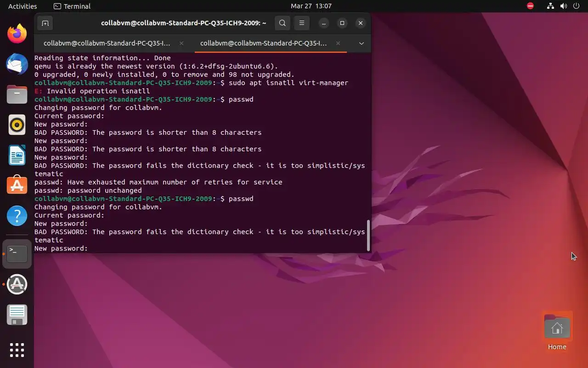Switch to the first terminal tab
Image resolution: width=588 pixels, height=368 pixels.
pos(107,43)
